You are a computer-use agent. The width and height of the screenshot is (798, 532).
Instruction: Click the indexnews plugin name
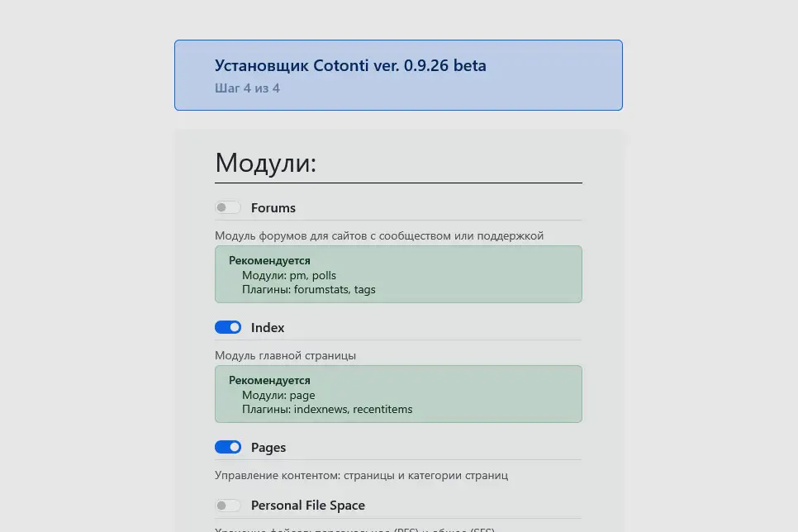(x=318, y=409)
